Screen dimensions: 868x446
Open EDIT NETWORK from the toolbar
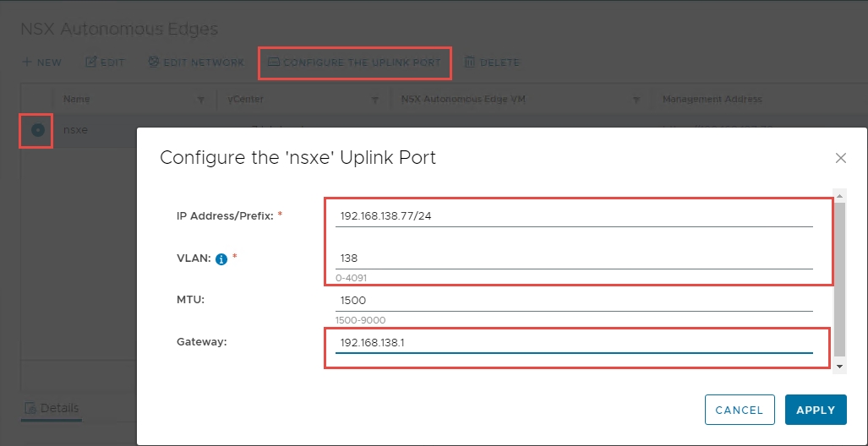pos(196,63)
